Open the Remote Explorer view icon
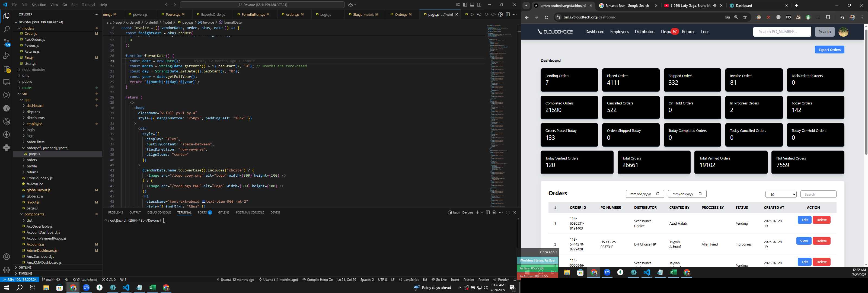This screenshot has height=293, width=868. (x=7, y=82)
